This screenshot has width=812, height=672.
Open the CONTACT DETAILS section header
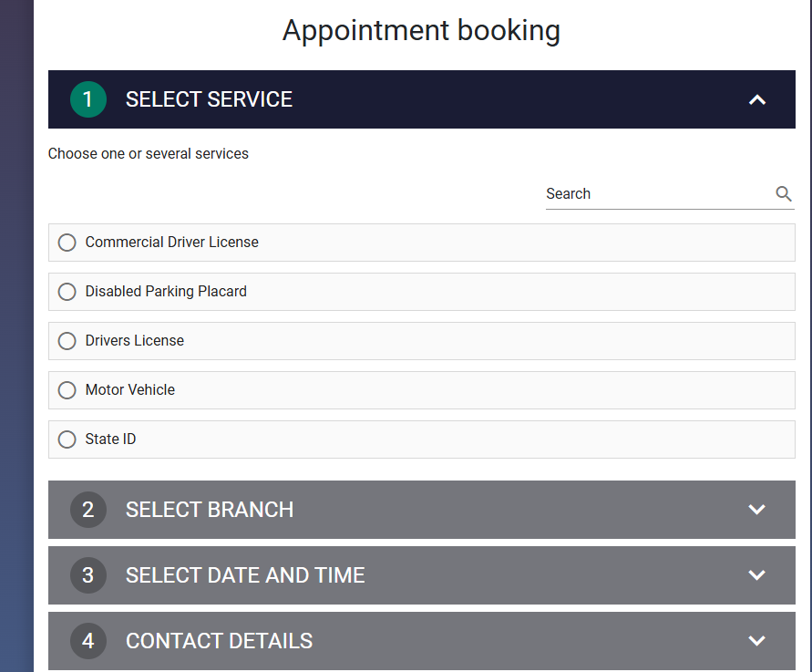pyautogui.click(x=422, y=641)
